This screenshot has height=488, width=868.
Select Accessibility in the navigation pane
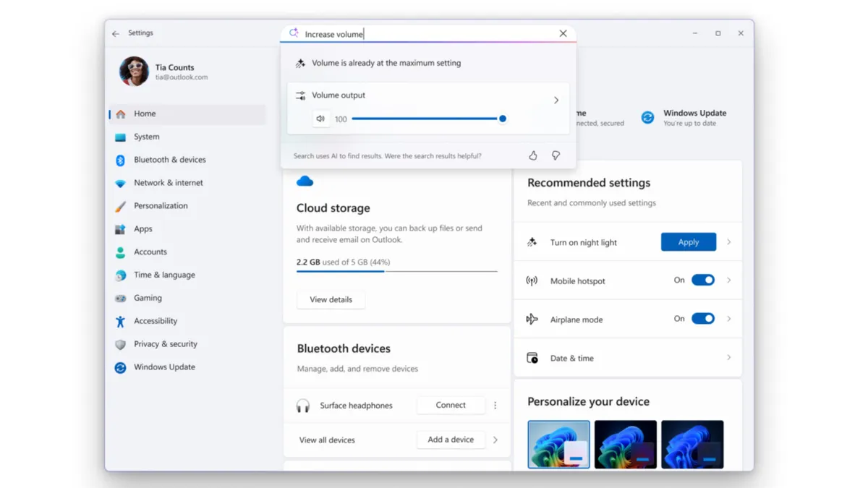pos(157,321)
